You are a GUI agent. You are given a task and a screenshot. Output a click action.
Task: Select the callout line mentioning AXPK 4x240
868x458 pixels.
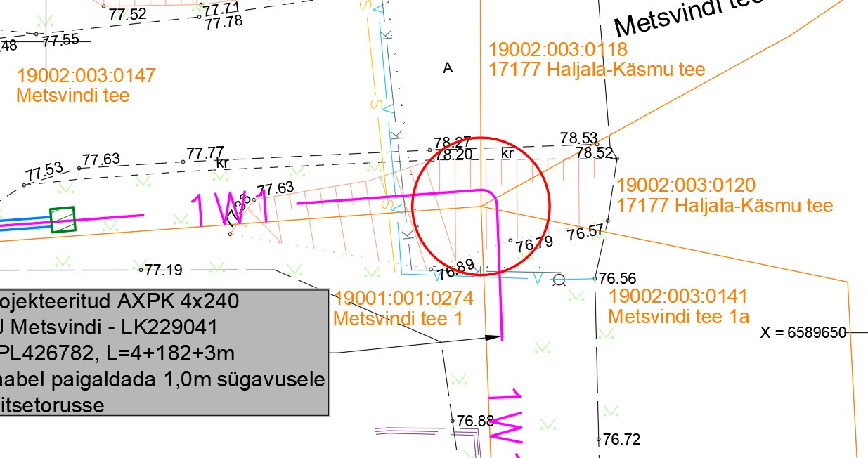click(x=119, y=302)
